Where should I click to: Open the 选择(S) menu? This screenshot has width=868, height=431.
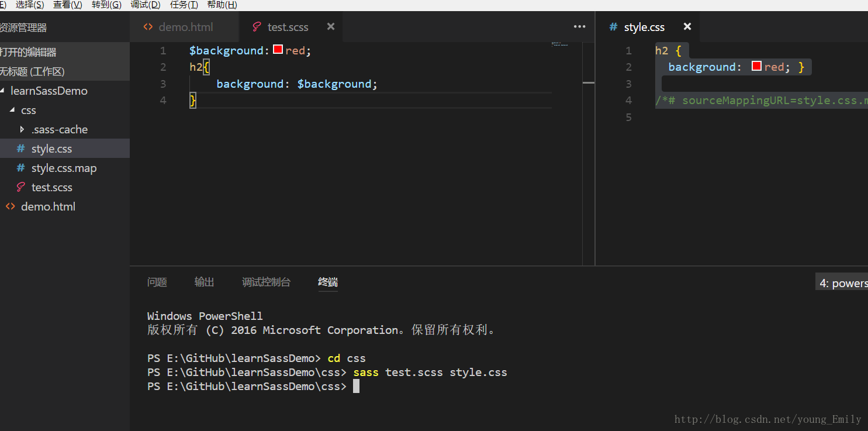(30, 5)
